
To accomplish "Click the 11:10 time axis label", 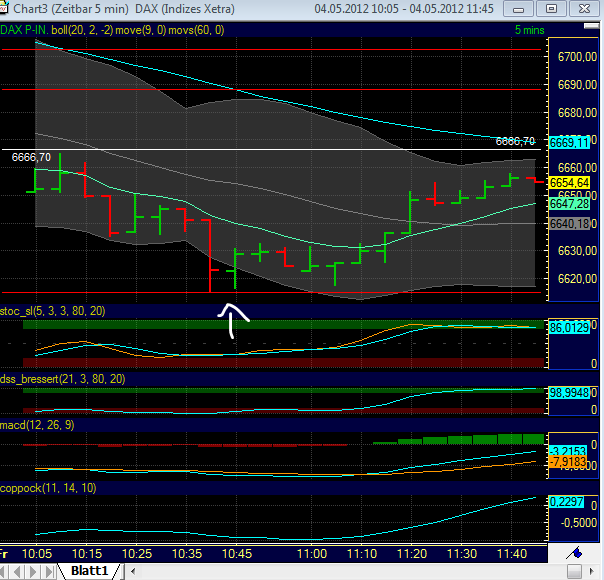I will pos(362,554).
